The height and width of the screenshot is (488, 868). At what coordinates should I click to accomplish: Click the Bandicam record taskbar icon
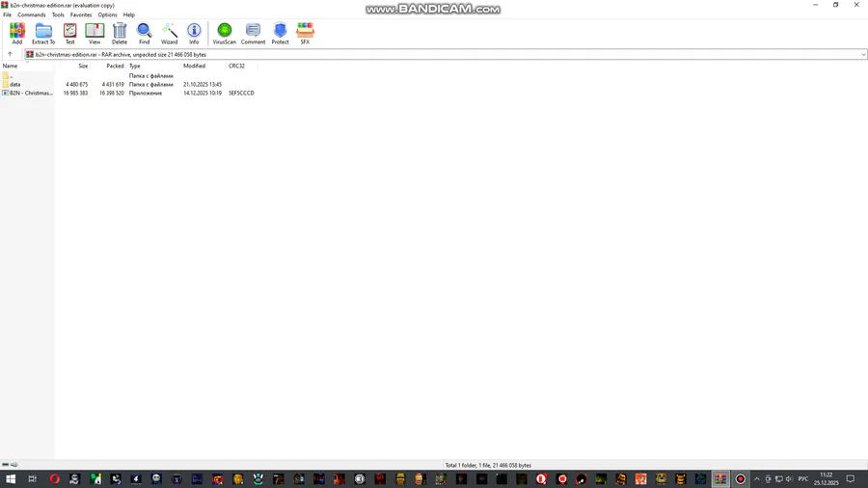(740, 479)
